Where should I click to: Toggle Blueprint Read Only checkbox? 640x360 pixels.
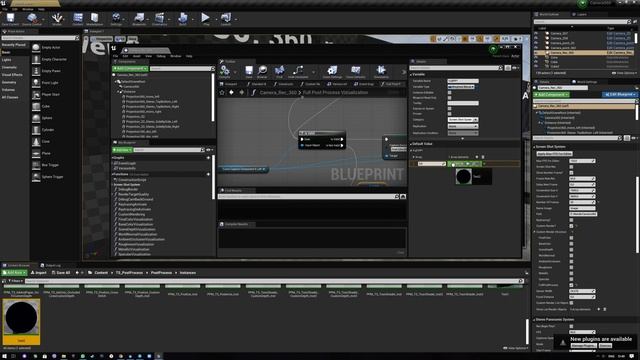click(449, 98)
